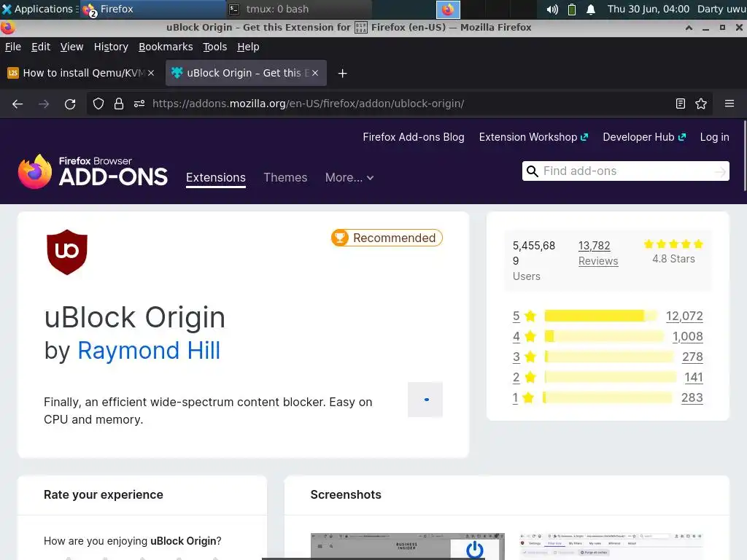Open Firefox Add-ons Blog link
The image size is (747, 560).
414,137
